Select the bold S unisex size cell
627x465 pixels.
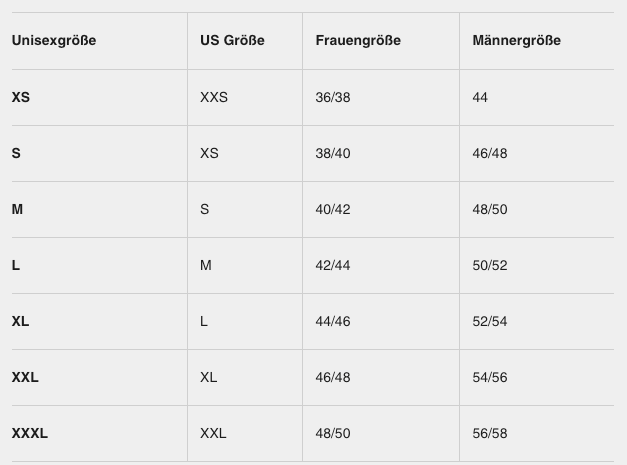coord(16,154)
